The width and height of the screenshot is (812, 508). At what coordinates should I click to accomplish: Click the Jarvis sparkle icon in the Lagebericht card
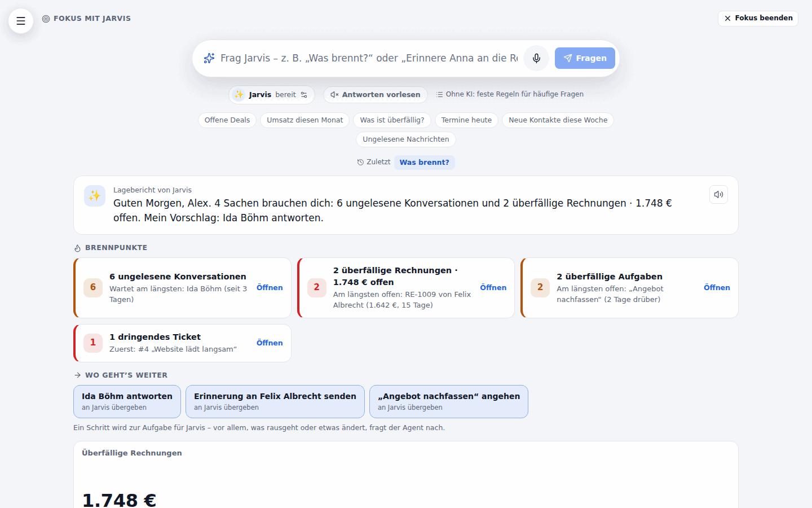click(x=95, y=196)
